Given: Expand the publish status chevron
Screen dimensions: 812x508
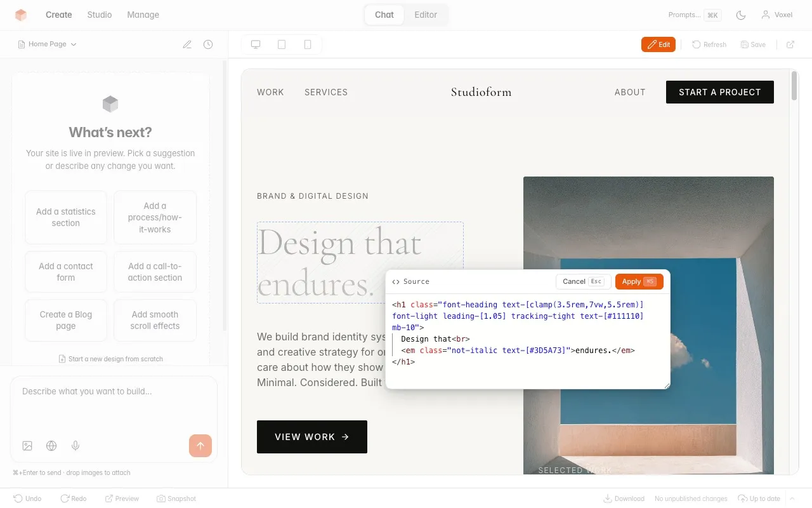Looking at the screenshot, I should click(x=791, y=498).
